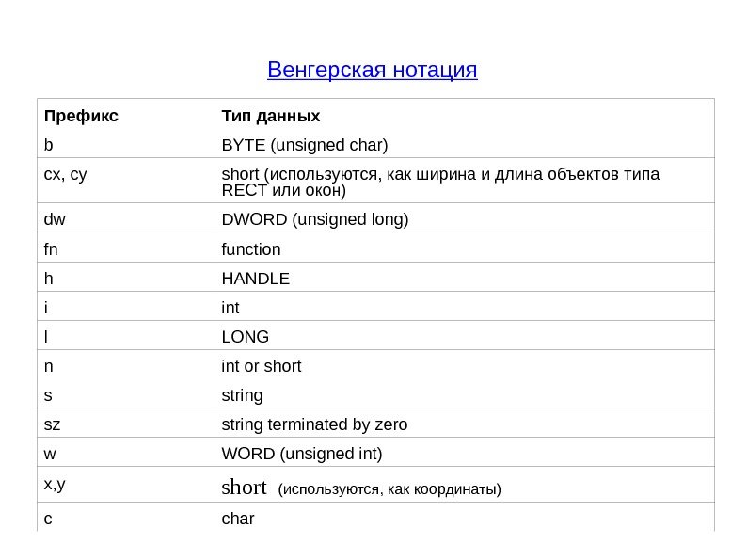Click the int data type cell
This screenshot has height=560, width=747.
[230, 308]
